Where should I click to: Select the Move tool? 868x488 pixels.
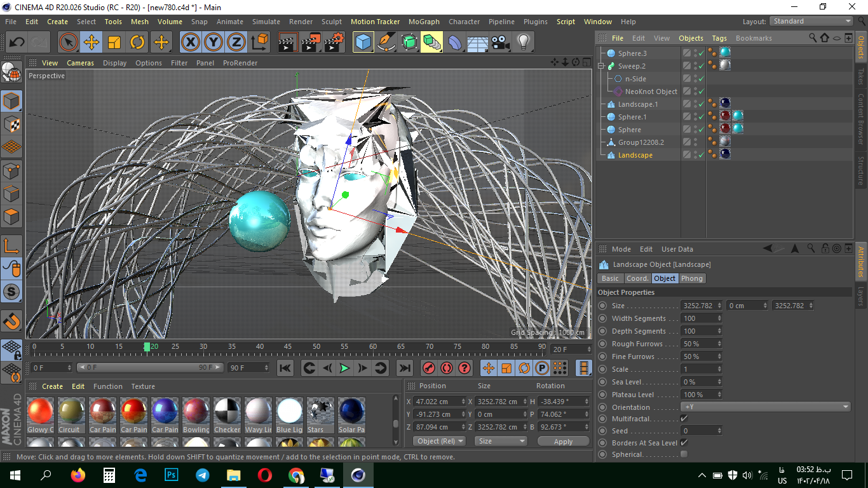pyautogui.click(x=90, y=42)
